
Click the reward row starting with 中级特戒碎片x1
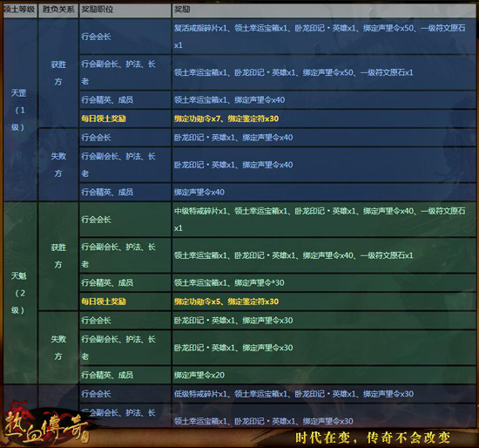[x=324, y=220]
